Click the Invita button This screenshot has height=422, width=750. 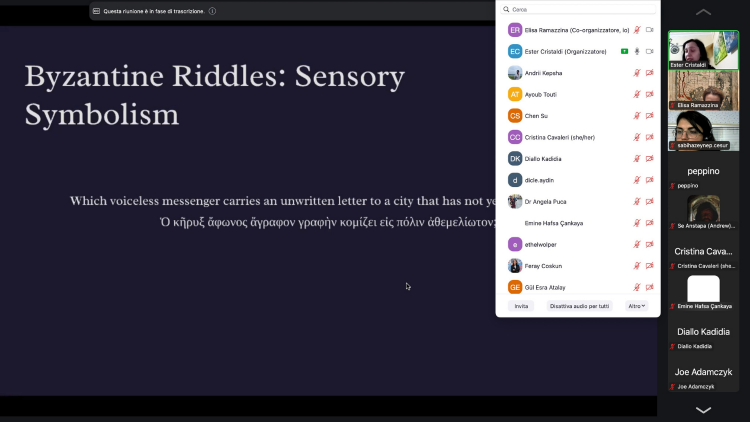521,306
